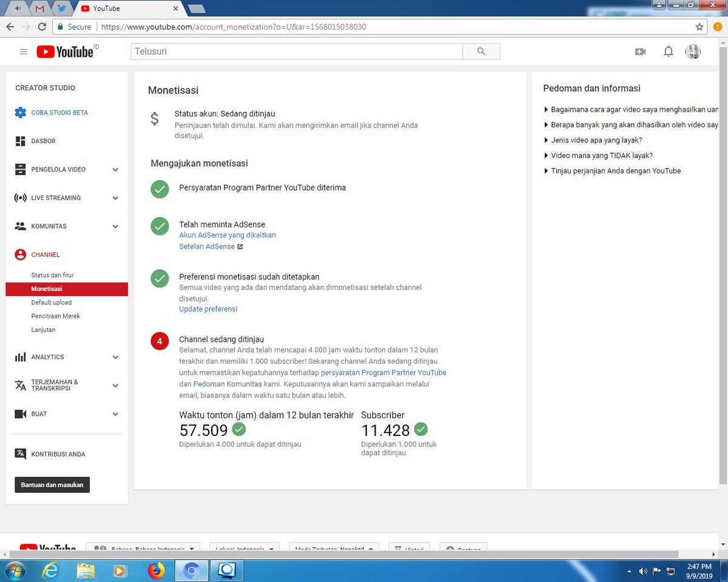Screen dimensions: 728x582
Task: Open the account avatar menu
Action: click(x=693, y=52)
